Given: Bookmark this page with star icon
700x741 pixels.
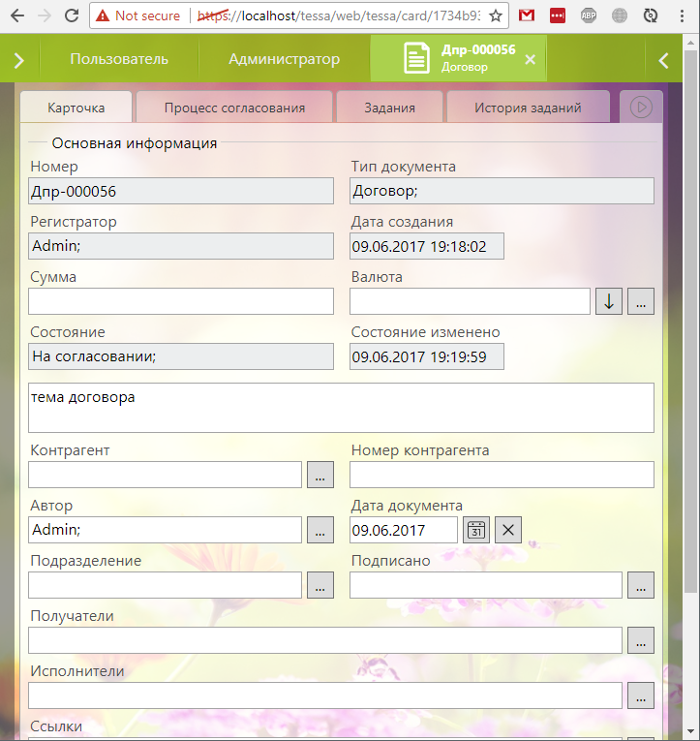Looking at the screenshot, I should [496, 15].
